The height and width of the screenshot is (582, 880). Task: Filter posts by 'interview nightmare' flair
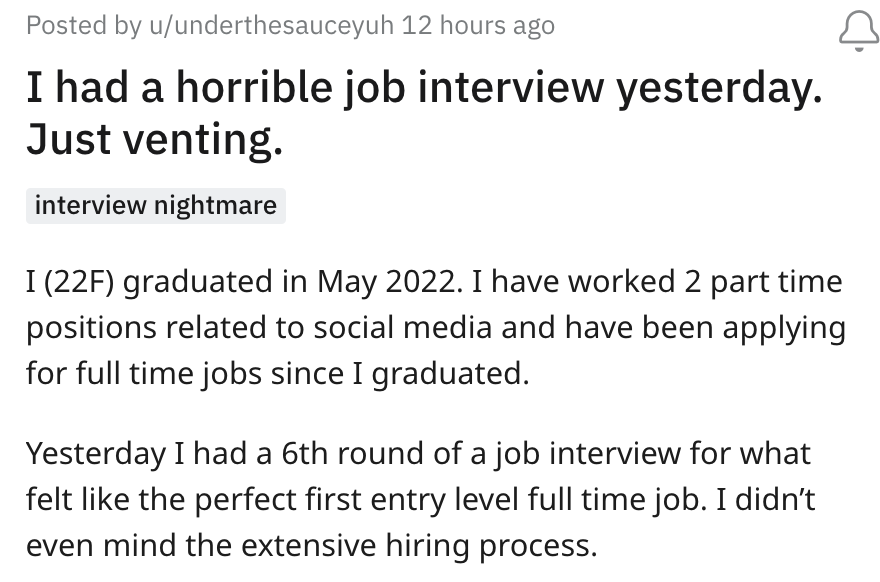point(155,206)
